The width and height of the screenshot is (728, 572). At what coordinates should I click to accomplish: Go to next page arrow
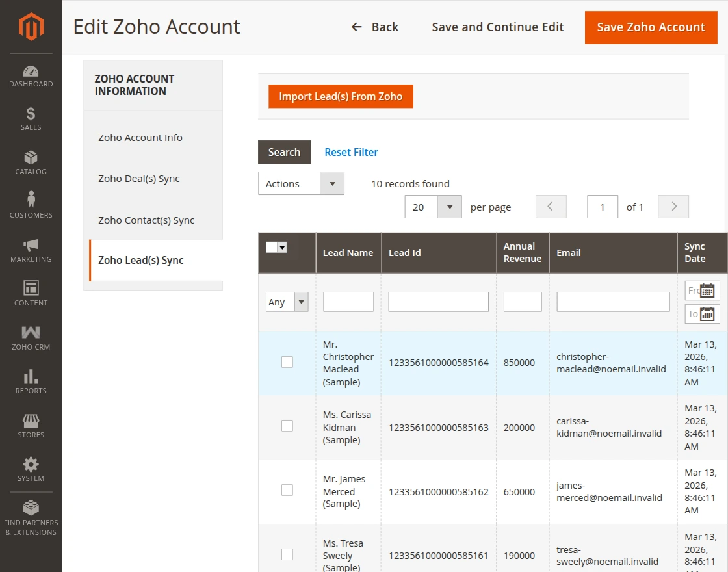pyautogui.click(x=673, y=207)
